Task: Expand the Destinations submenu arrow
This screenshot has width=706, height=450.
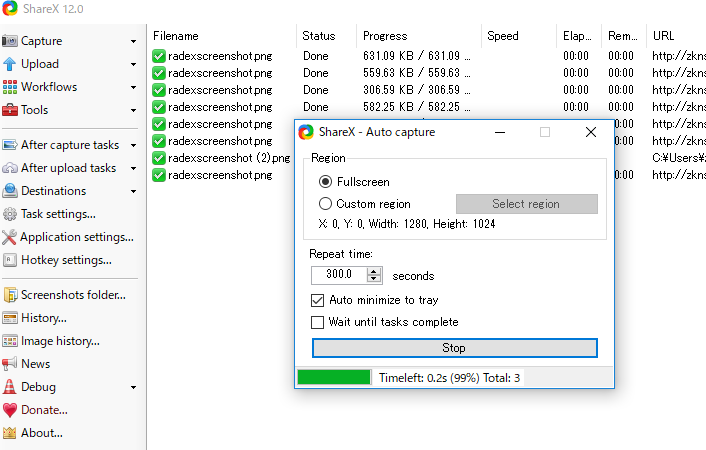Action: click(x=133, y=191)
